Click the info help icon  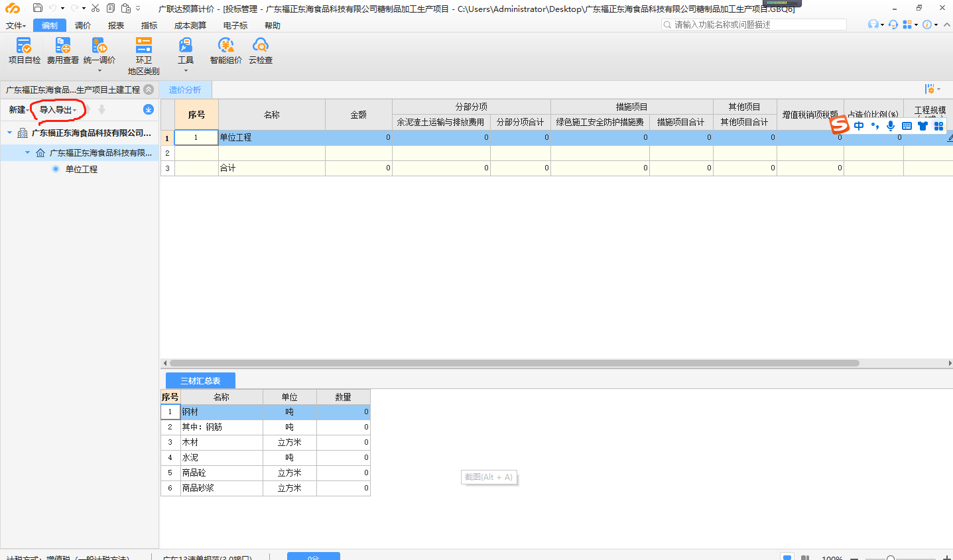point(927,25)
